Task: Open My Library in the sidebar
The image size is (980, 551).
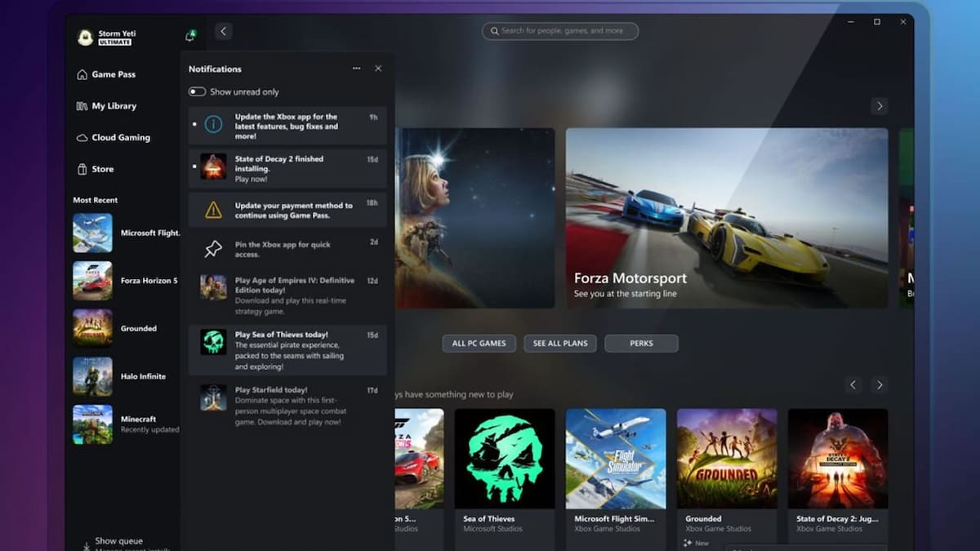Action: [x=106, y=106]
